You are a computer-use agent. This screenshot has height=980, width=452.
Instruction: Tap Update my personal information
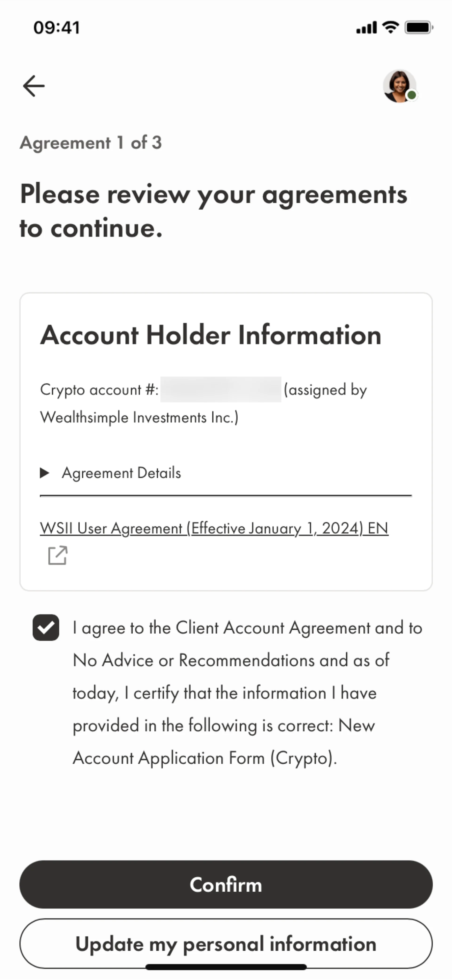pos(226,944)
